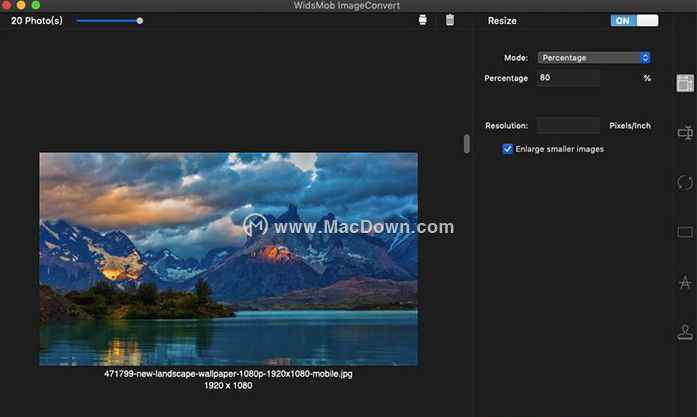697x417 pixels.
Task: Open the Resize tool in sidebar
Action: 685,83
